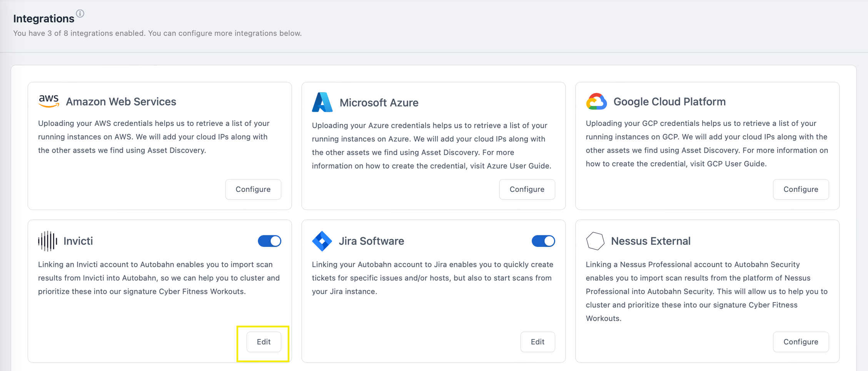The image size is (868, 371).
Task: Click the Jira Software logo
Action: point(322,241)
